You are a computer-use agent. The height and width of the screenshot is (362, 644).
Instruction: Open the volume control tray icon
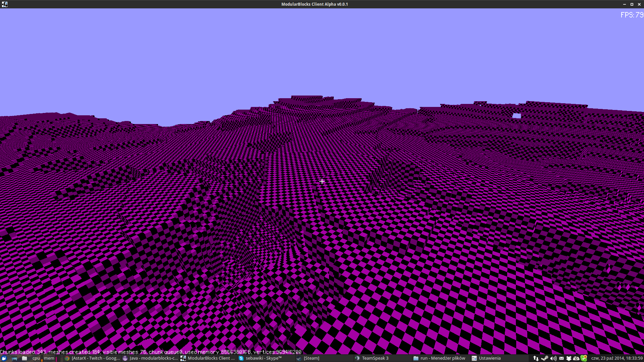(553, 358)
